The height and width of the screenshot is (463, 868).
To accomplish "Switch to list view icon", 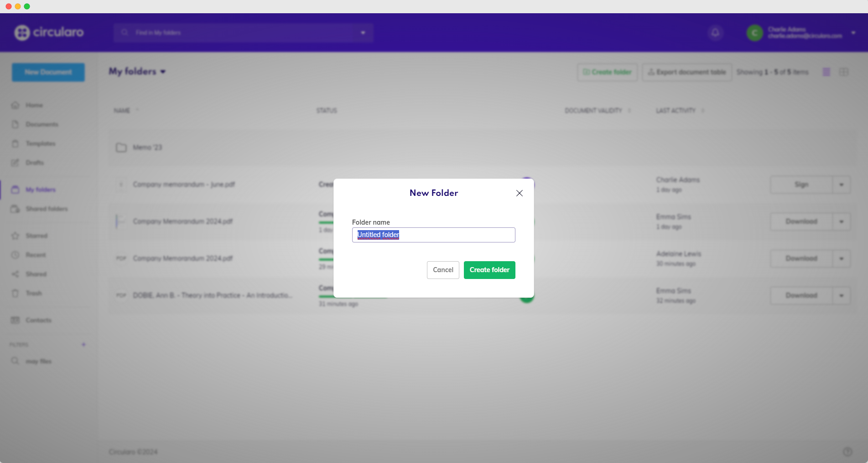I will [826, 72].
